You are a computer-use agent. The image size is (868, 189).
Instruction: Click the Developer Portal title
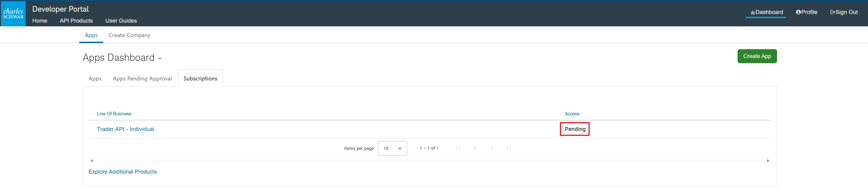click(60, 9)
